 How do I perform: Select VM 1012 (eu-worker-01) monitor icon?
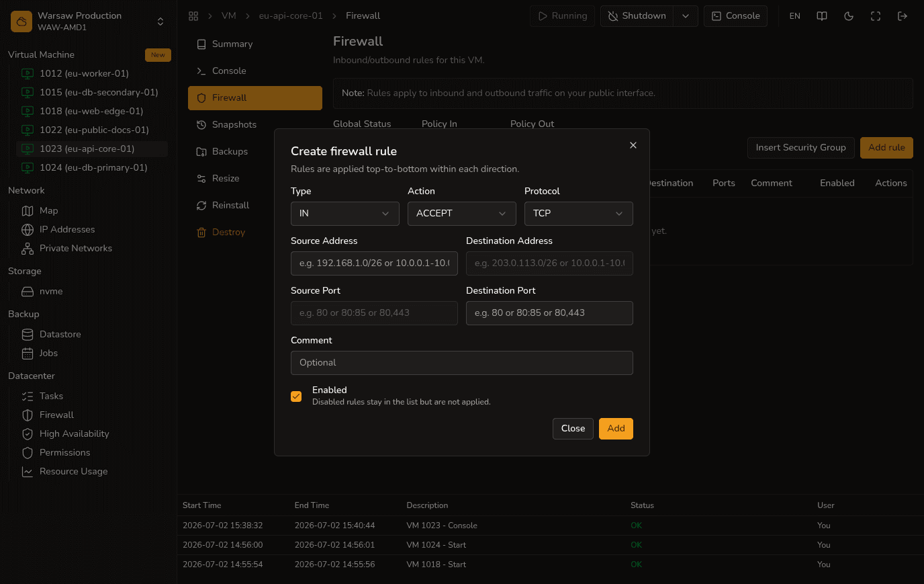pos(28,73)
